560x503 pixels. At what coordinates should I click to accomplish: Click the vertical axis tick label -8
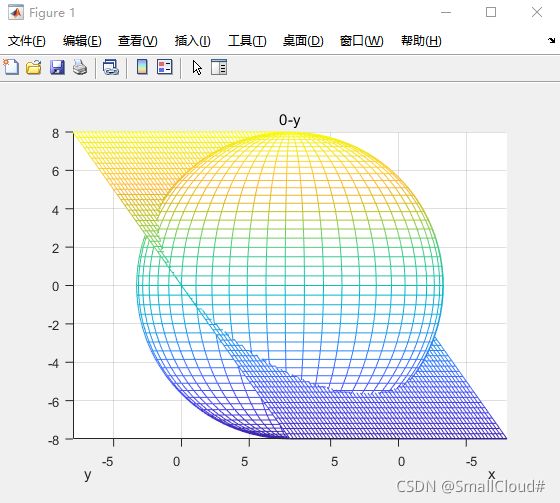[x=54, y=440]
